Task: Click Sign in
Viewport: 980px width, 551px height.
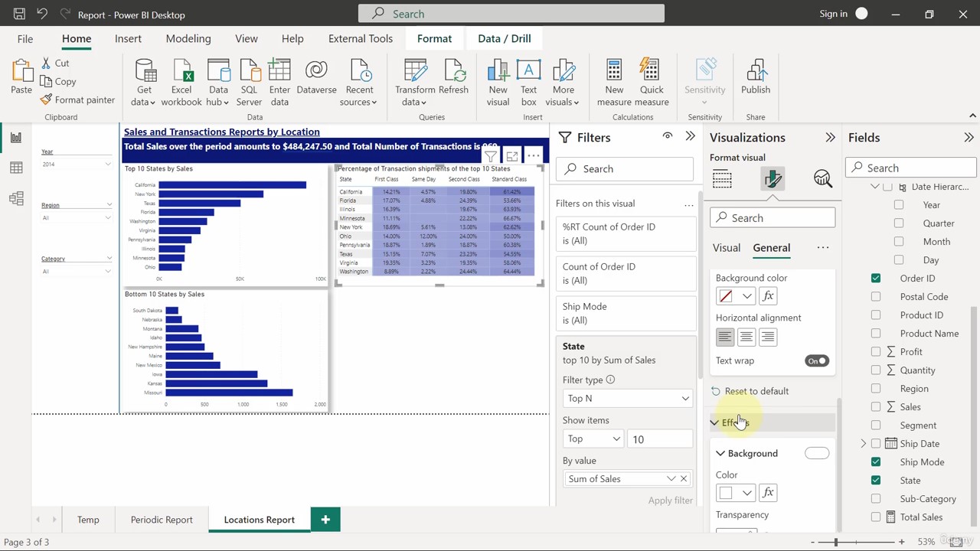Action: pyautogui.click(x=833, y=14)
